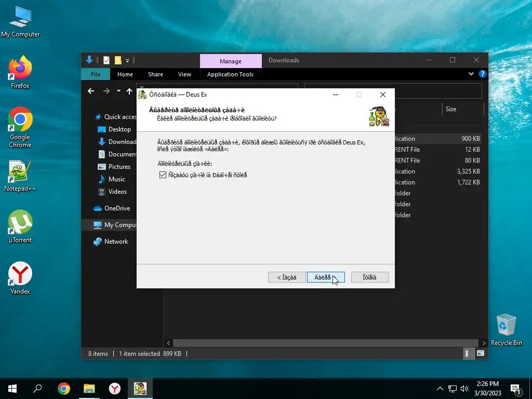Minimize the Deus Ex installer window

coord(336,95)
